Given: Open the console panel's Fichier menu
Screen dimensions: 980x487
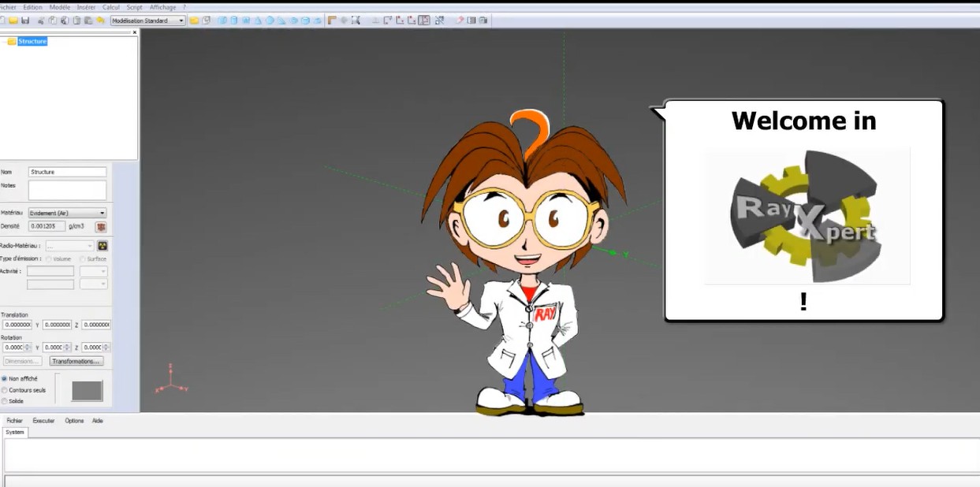Looking at the screenshot, I should point(15,421).
